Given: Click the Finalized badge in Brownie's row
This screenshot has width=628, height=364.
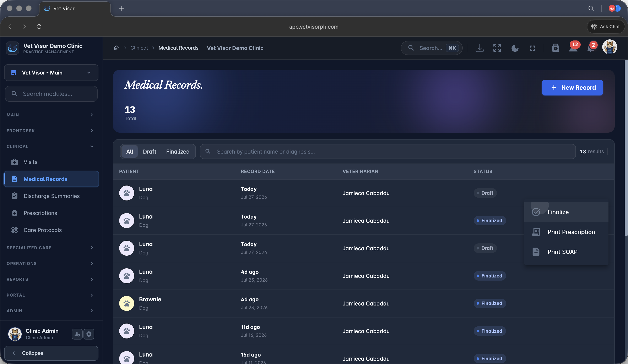Looking at the screenshot, I should pyautogui.click(x=489, y=303).
